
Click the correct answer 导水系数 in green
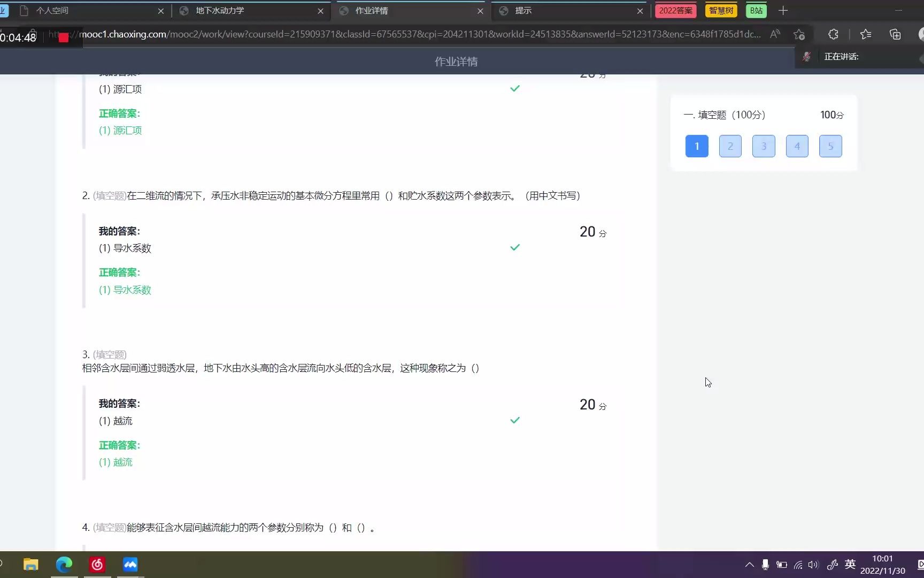tap(125, 290)
